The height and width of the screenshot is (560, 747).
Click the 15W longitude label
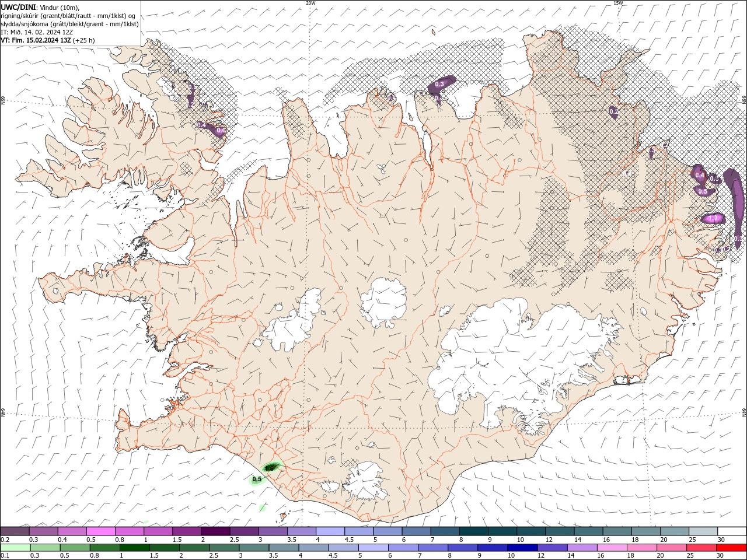pyautogui.click(x=618, y=3)
